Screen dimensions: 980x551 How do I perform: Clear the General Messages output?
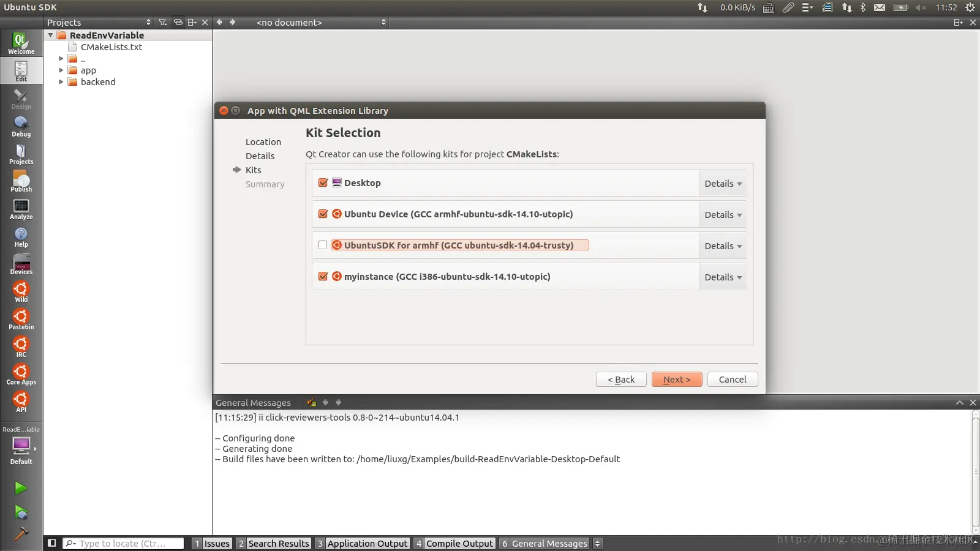pos(312,403)
